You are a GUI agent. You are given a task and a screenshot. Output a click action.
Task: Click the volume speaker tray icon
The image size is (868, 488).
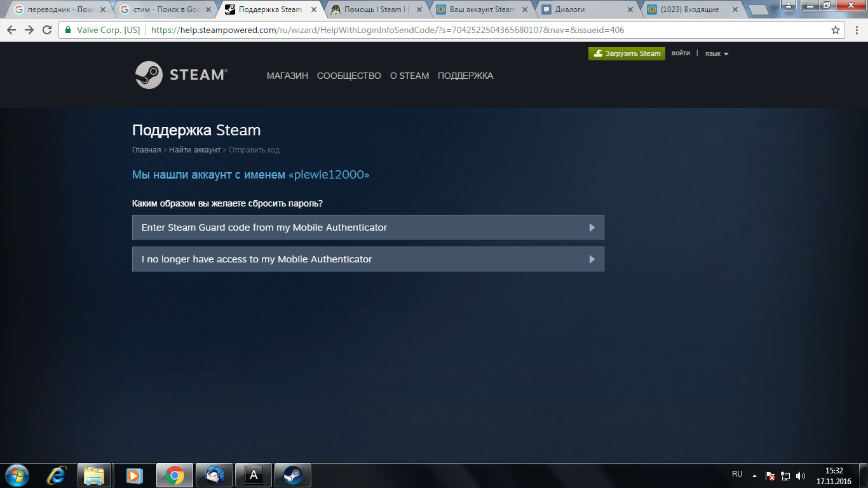[x=801, y=475]
